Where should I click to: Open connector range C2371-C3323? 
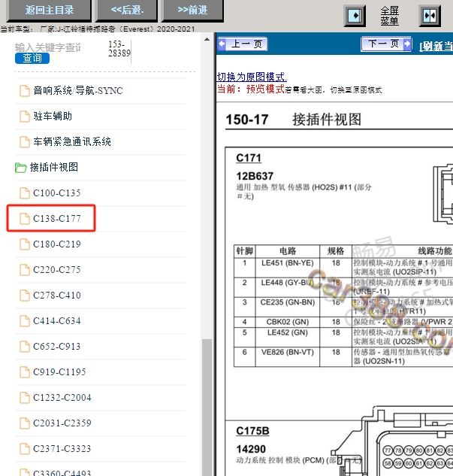coord(62,449)
